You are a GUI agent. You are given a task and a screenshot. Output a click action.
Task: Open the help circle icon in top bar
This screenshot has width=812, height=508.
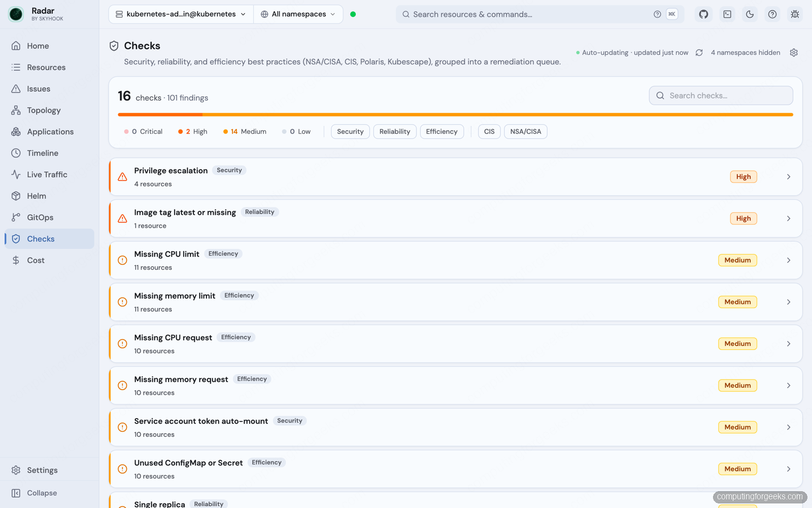[x=772, y=14]
